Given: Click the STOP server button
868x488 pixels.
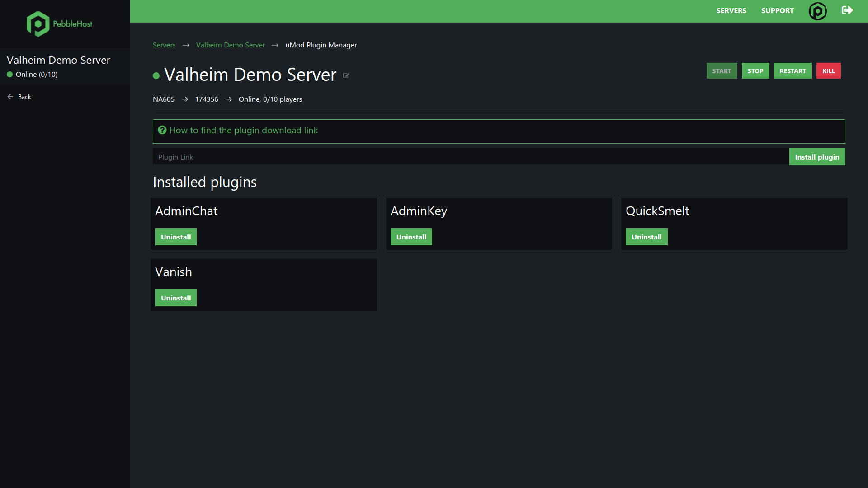Looking at the screenshot, I should [755, 71].
